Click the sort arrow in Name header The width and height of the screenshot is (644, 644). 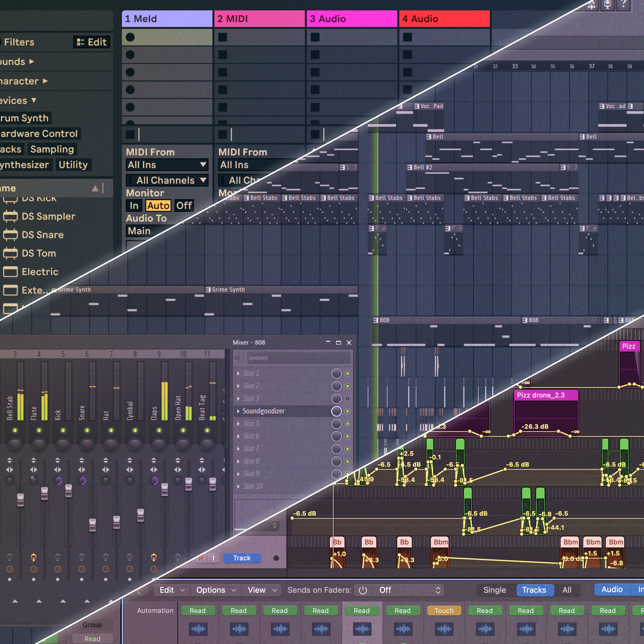tap(95, 188)
